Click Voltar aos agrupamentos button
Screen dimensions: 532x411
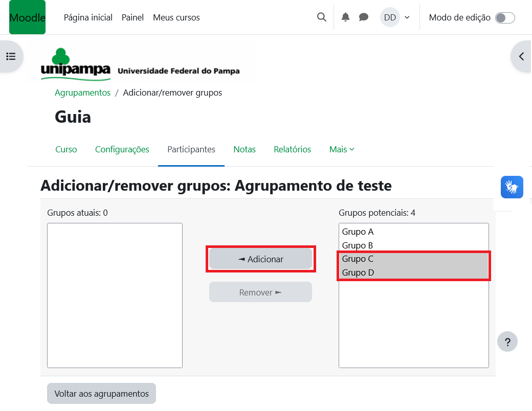[x=101, y=394]
